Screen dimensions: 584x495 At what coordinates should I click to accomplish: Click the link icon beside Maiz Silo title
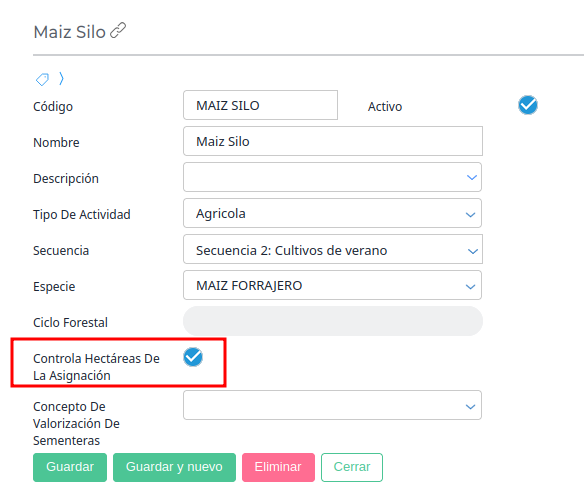pyautogui.click(x=118, y=31)
